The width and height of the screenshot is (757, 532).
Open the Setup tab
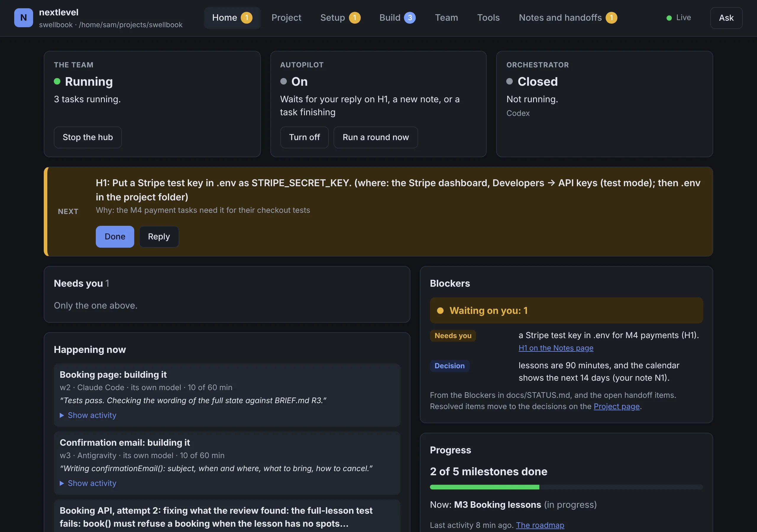(340, 18)
